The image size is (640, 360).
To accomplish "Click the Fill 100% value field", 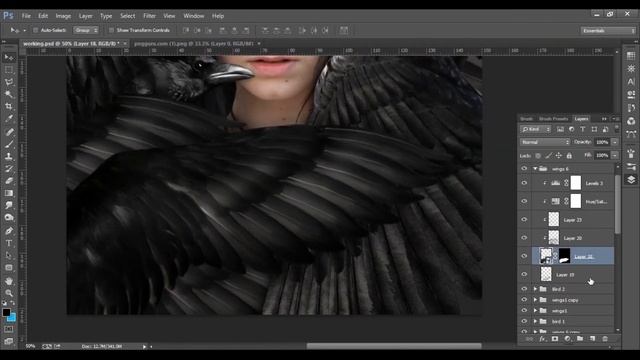I will pos(602,156).
